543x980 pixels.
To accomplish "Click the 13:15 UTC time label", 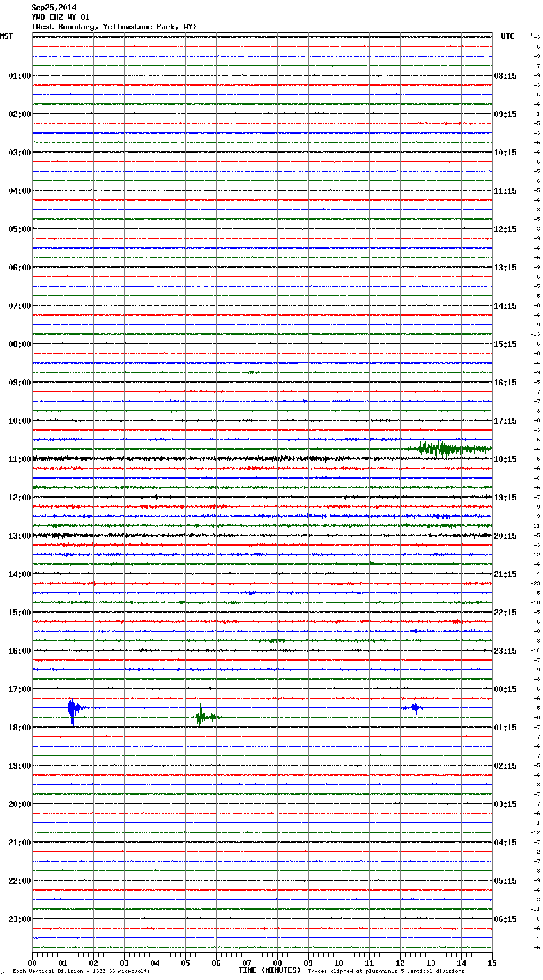I will pyautogui.click(x=505, y=268).
